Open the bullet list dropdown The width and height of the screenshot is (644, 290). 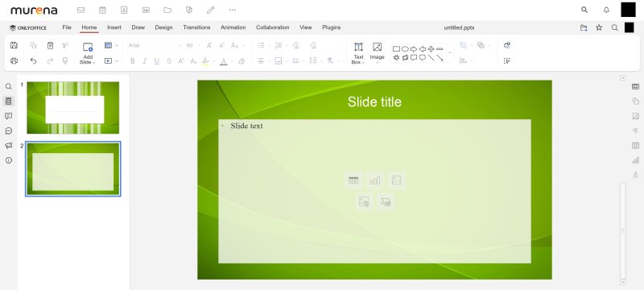coord(269,45)
